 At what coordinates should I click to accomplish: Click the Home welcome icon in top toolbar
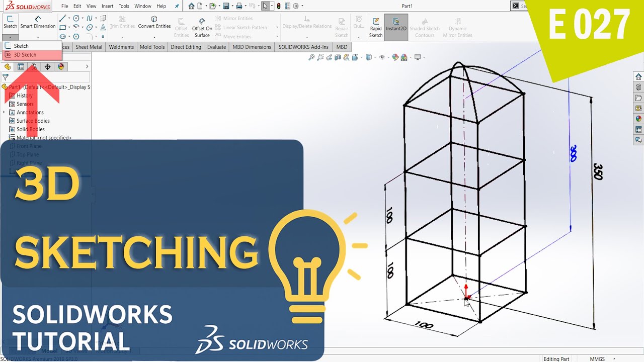pyautogui.click(x=191, y=6)
